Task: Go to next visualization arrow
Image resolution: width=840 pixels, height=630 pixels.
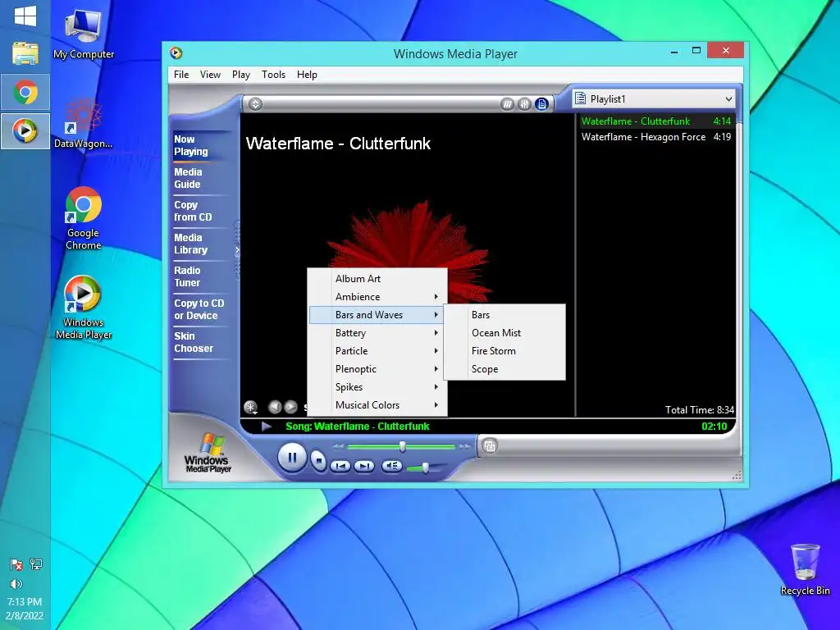Action: click(x=291, y=407)
